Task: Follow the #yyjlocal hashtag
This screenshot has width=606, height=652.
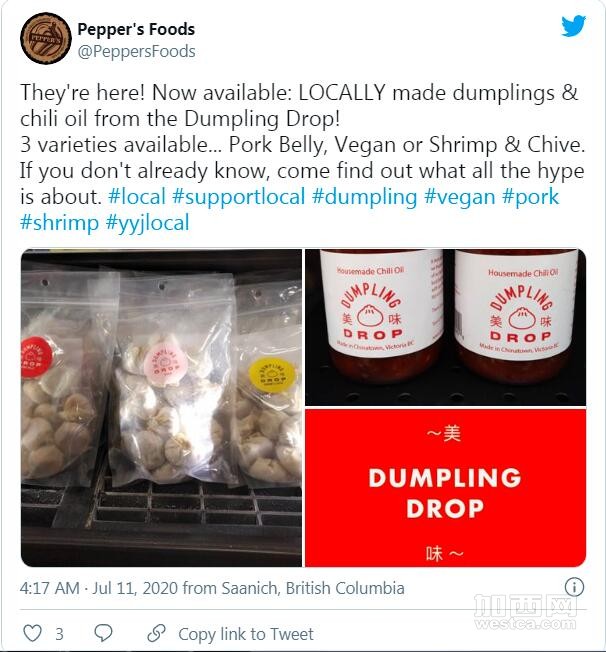Action: pyautogui.click(x=147, y=222)
